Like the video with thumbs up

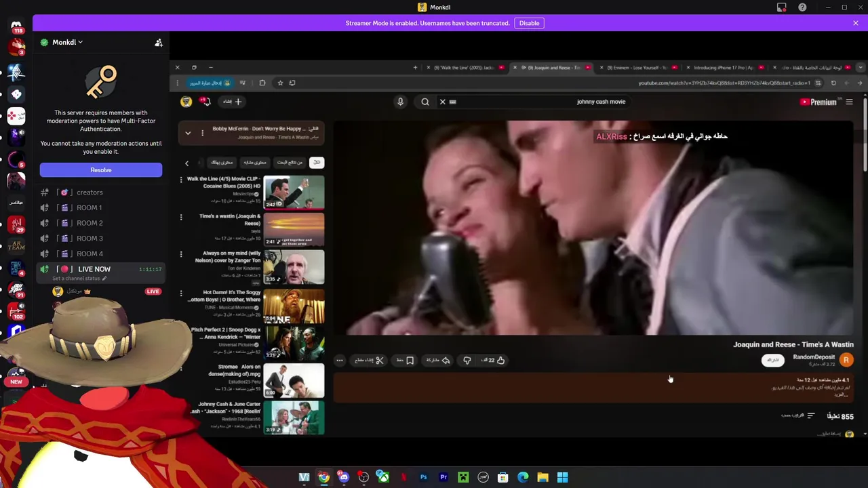point(493,361)
